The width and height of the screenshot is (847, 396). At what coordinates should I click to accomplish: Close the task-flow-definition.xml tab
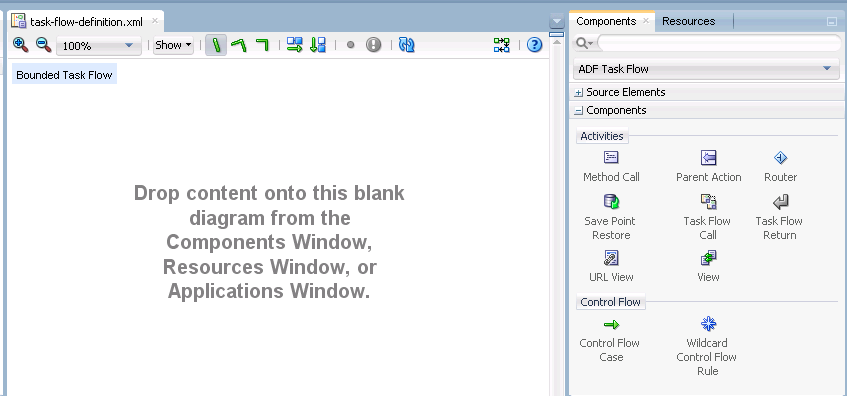pyautogui.click(x=154, y=21)
